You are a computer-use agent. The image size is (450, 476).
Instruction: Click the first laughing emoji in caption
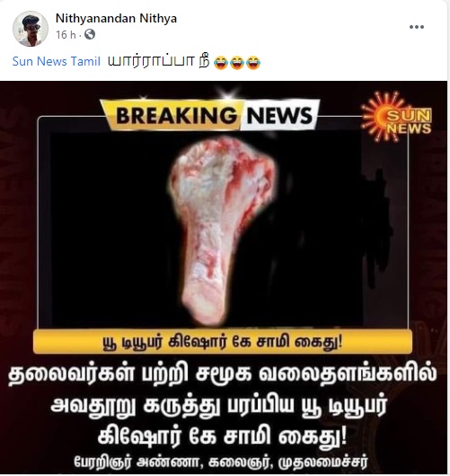coord(221,63)
